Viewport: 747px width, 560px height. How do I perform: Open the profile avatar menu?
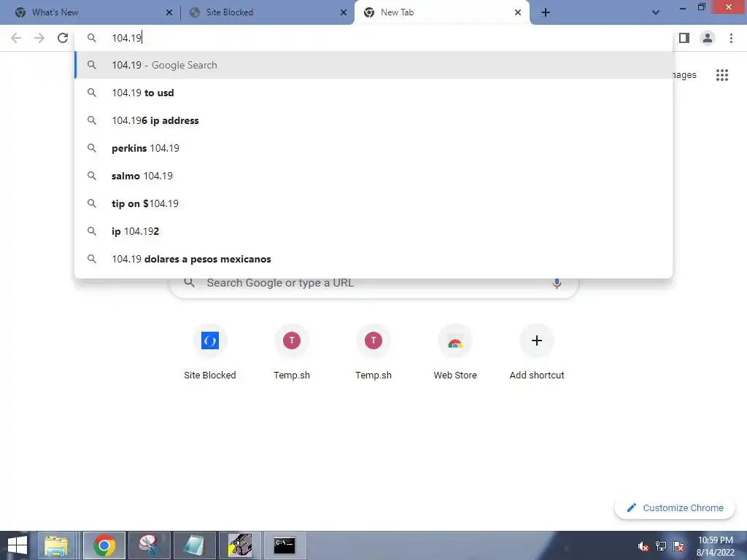click(x=708, y=38)
